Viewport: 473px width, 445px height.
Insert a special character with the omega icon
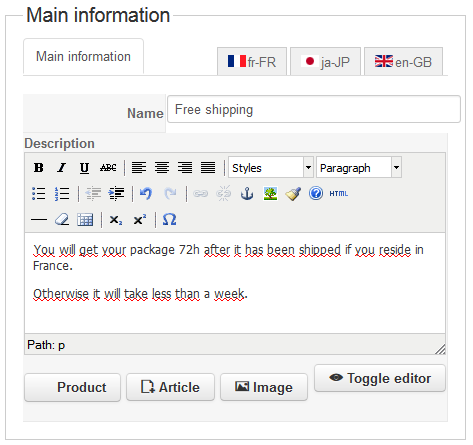pos(169,220)
